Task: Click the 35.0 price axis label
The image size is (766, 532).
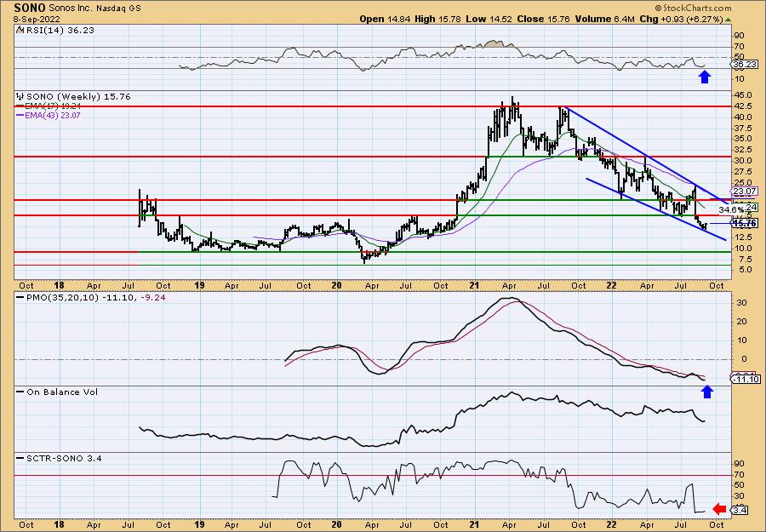Action: click(743, 139)
